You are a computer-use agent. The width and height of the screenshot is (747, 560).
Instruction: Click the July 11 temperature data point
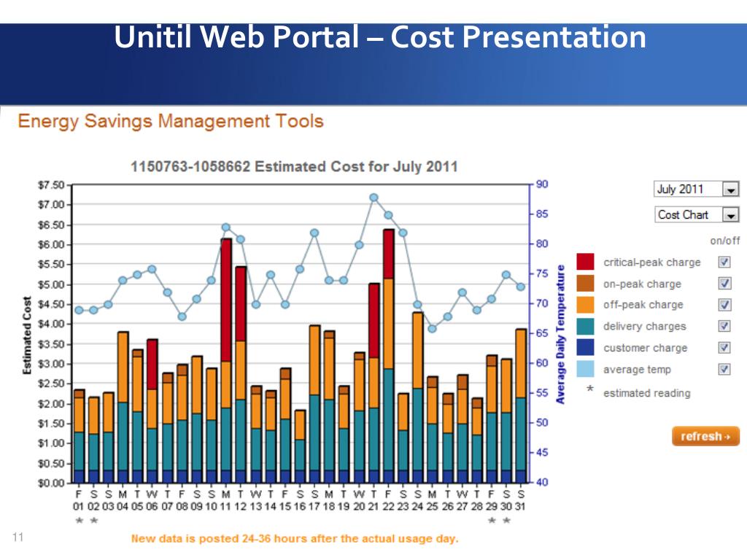tap(226, 227)
